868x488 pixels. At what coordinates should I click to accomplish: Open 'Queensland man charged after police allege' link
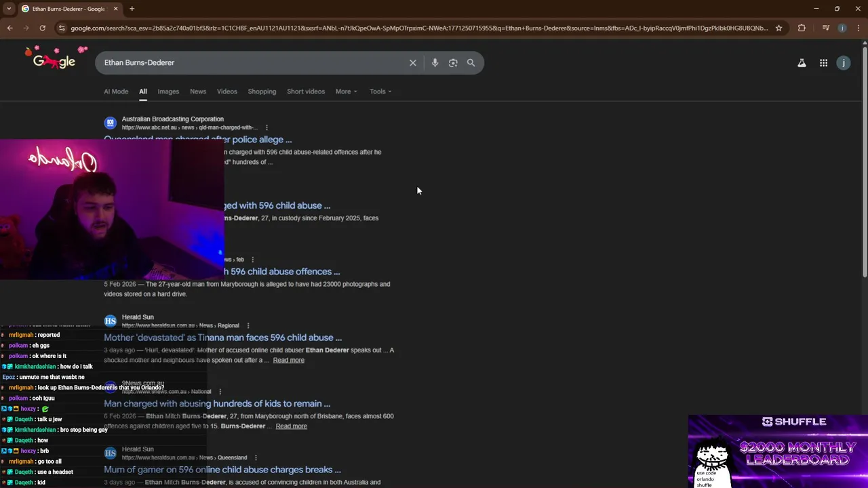[198, 140]
